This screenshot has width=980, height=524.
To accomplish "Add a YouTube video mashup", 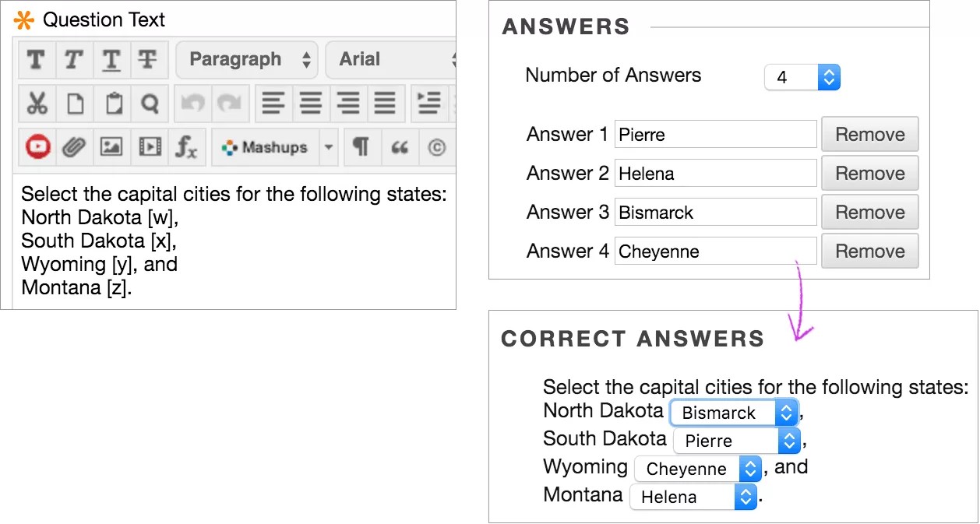I will click(x=36, y=147).
